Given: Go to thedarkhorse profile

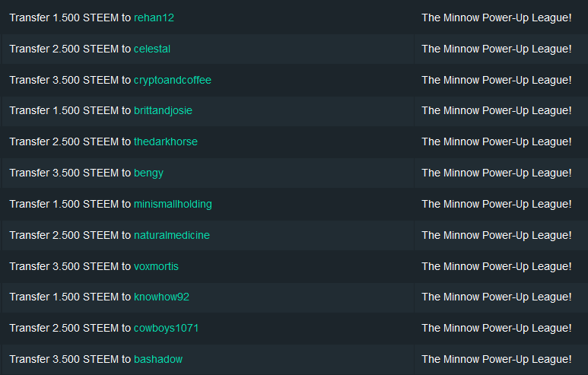Looking at the screenshot, I should pos(165,141).
